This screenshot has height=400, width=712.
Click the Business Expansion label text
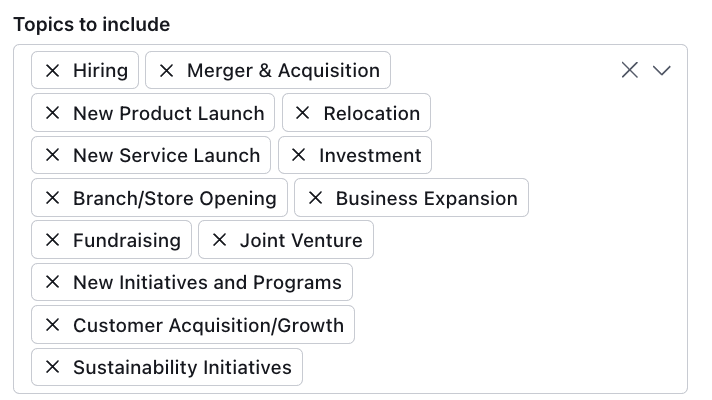(426, 198)
